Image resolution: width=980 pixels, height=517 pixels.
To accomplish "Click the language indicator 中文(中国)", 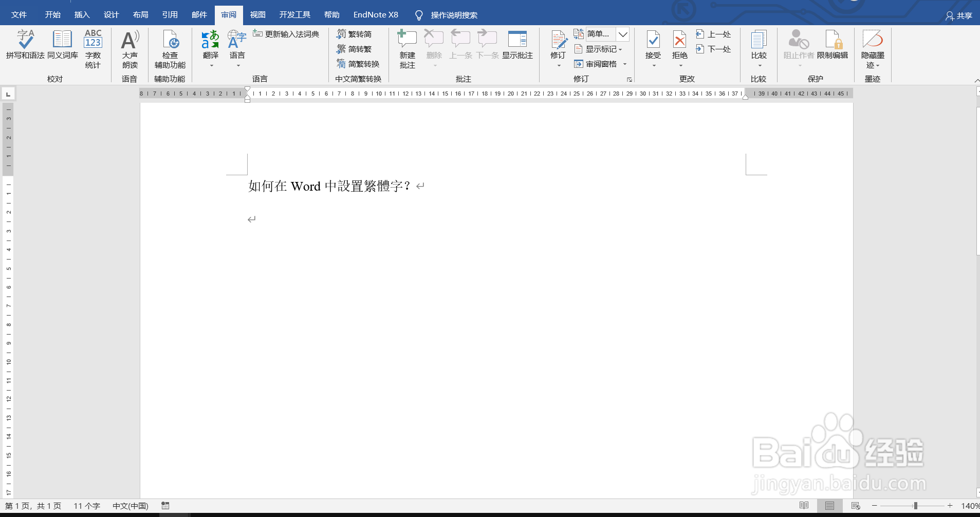I will point(131,506).
